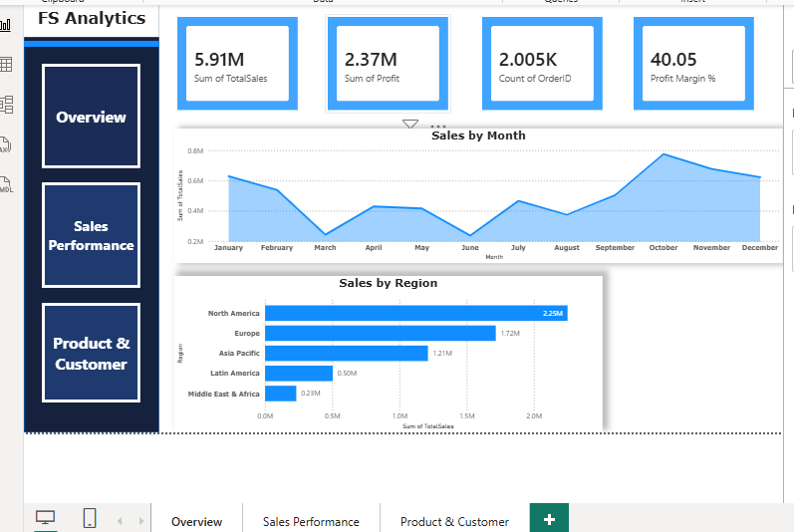
Task: Click the September label on month axis
Action: coord(615,247)
